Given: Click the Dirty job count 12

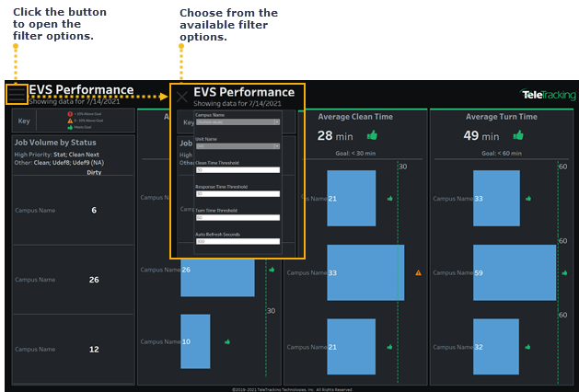Looking at the screenshot, I should pyautogui.click(x=94, y=349).
